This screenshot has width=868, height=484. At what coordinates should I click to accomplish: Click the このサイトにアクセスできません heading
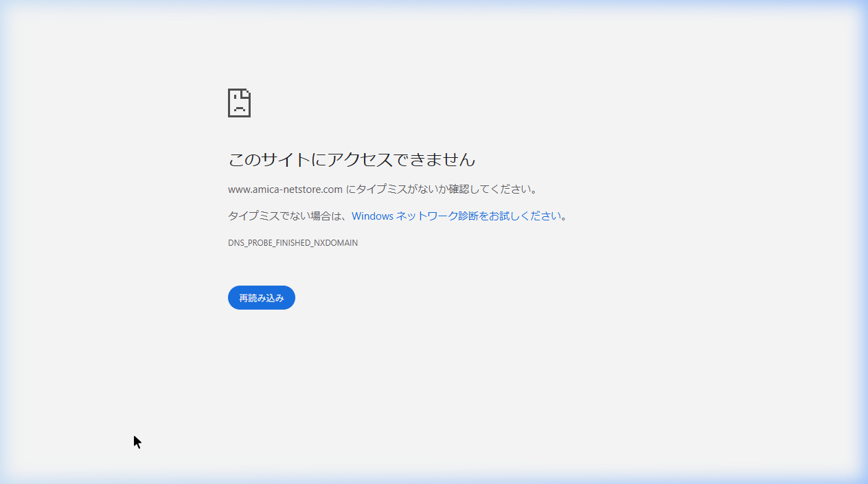tap(351, 160)
